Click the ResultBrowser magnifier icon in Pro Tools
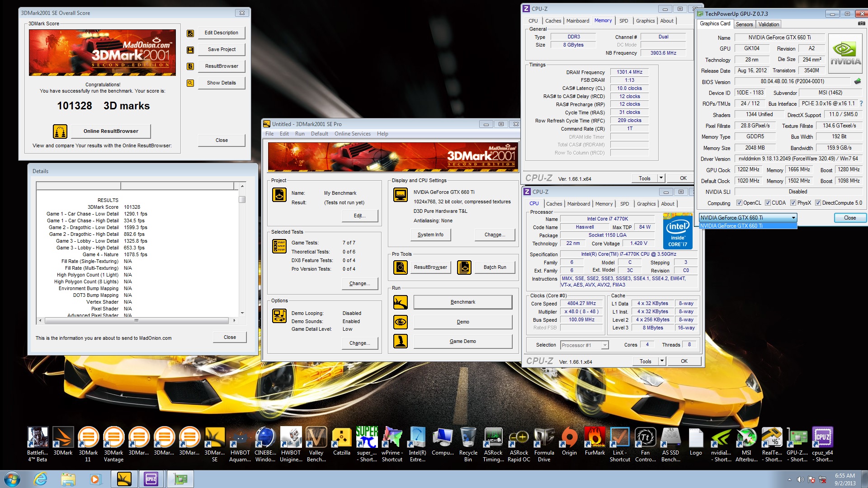Viewport: 868px width, 488px height. click(400, 267)
